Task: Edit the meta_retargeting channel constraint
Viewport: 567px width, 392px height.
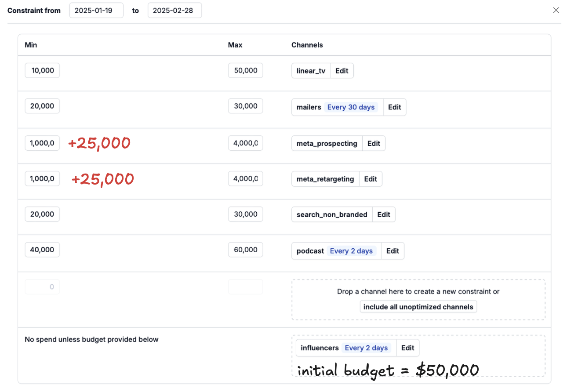Action: click(371, 178)
